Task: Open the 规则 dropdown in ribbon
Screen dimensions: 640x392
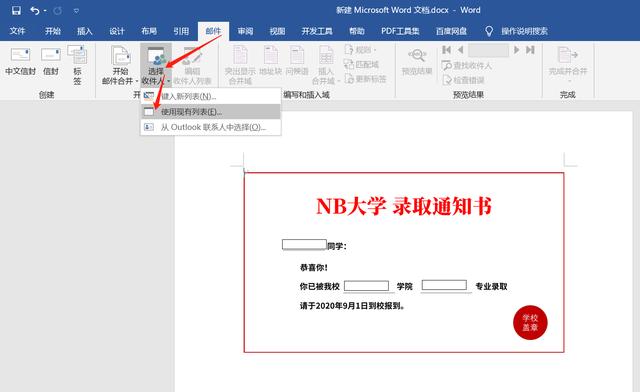Action: tap(360, 50)
